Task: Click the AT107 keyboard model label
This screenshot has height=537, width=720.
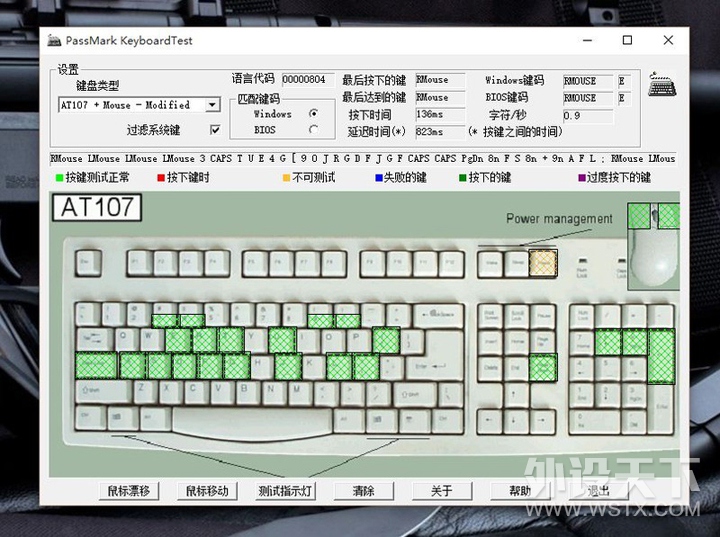Action: click(97, 207)
